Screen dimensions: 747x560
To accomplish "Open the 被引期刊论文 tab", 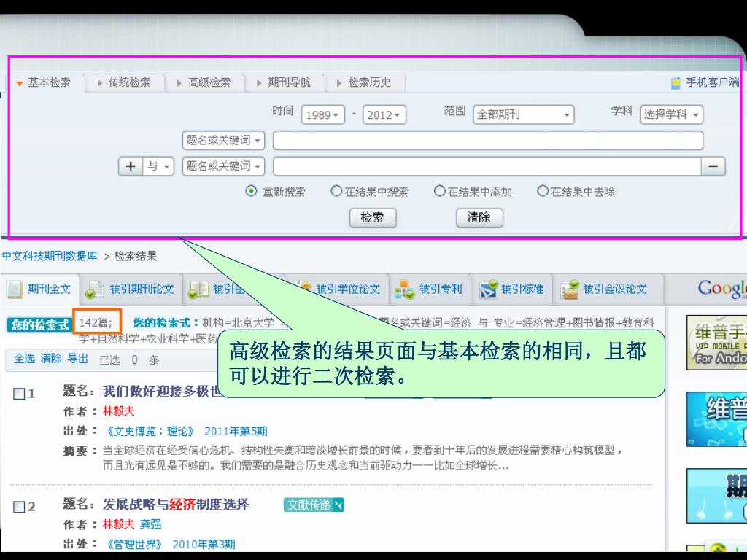I will [131, 289].
